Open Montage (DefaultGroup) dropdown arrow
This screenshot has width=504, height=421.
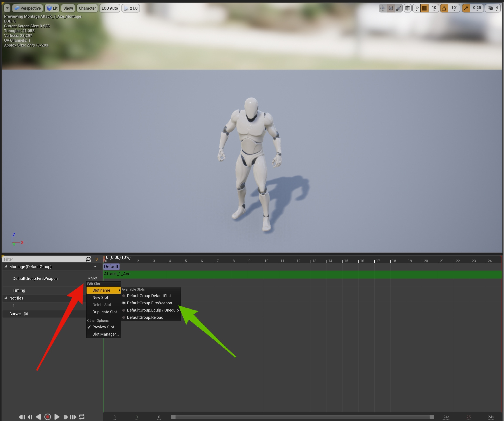coord(95,267)
